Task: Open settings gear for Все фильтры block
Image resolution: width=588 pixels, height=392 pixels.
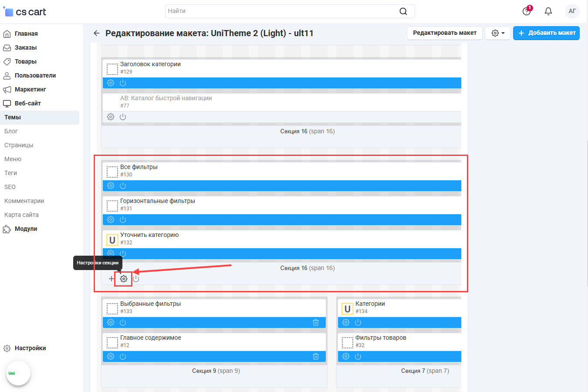Action: (111, 186)
